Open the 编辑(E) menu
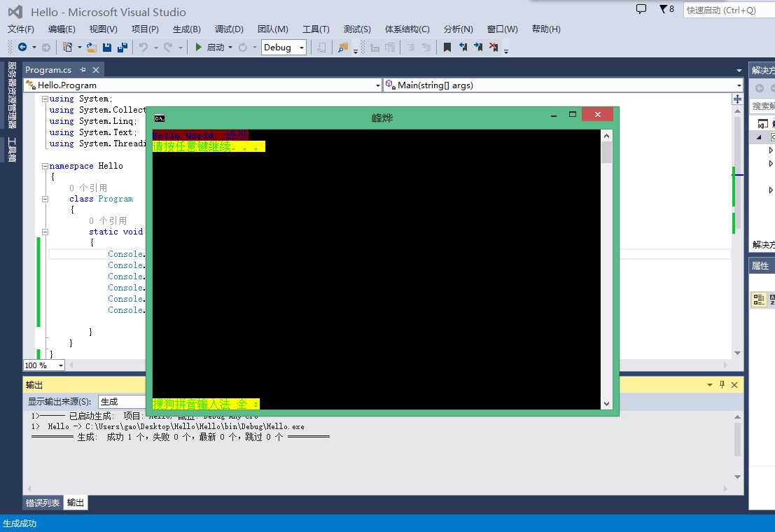 62,29
